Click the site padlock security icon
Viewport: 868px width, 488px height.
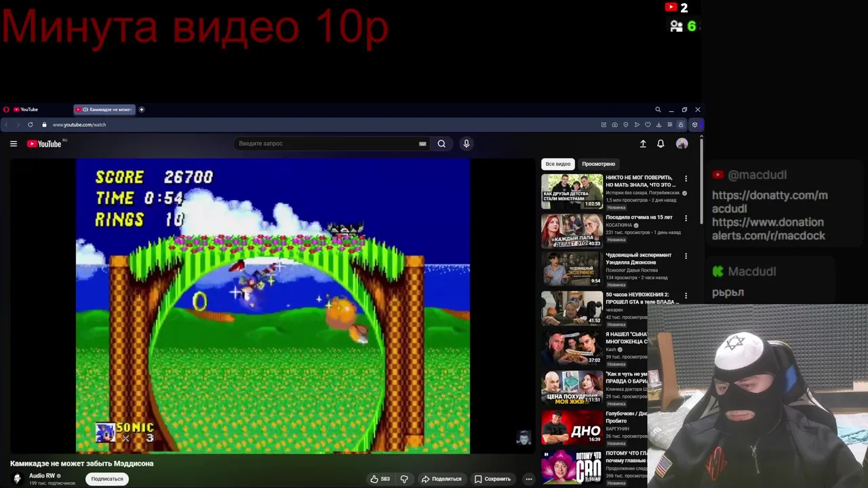tap(44, 125)
